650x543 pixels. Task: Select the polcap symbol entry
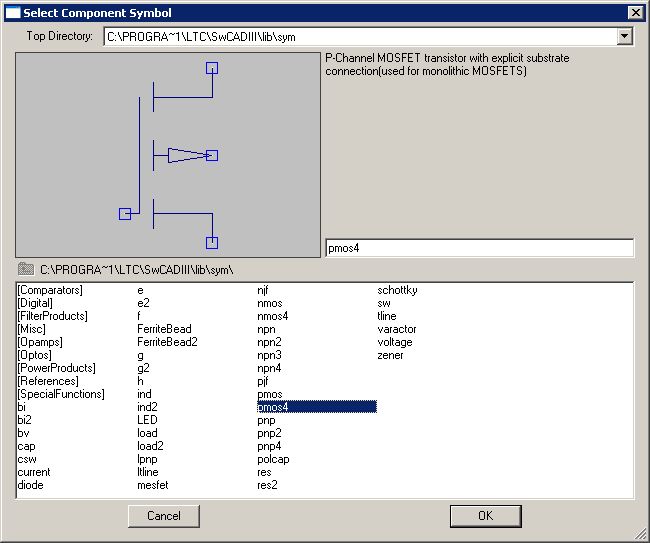tap(274, 459)
